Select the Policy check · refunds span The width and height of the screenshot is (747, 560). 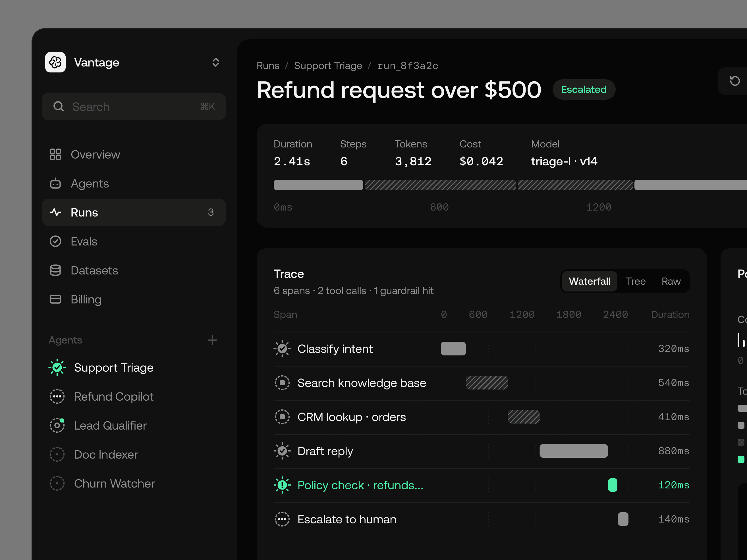click(x=482, y=485)
